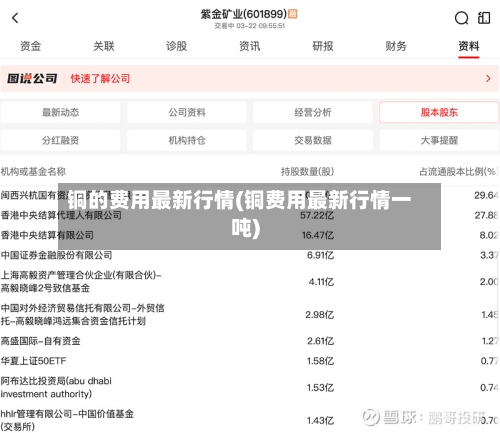Select the 资料 tab

tap(469, 46)
